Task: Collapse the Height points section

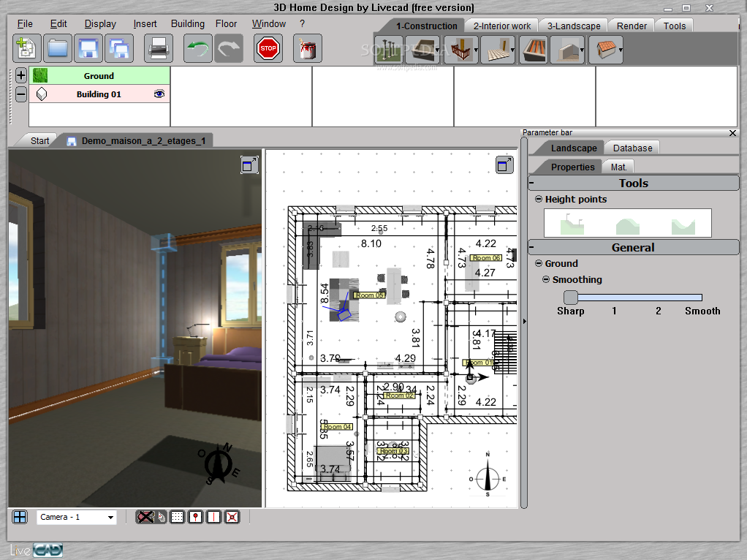Action: 539,200
